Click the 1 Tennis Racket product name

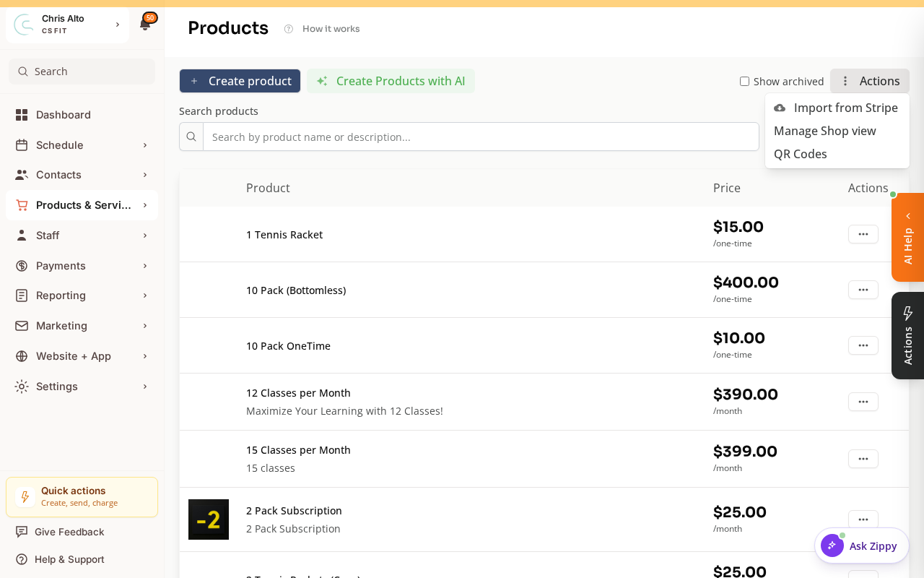(x=284, y=235)
